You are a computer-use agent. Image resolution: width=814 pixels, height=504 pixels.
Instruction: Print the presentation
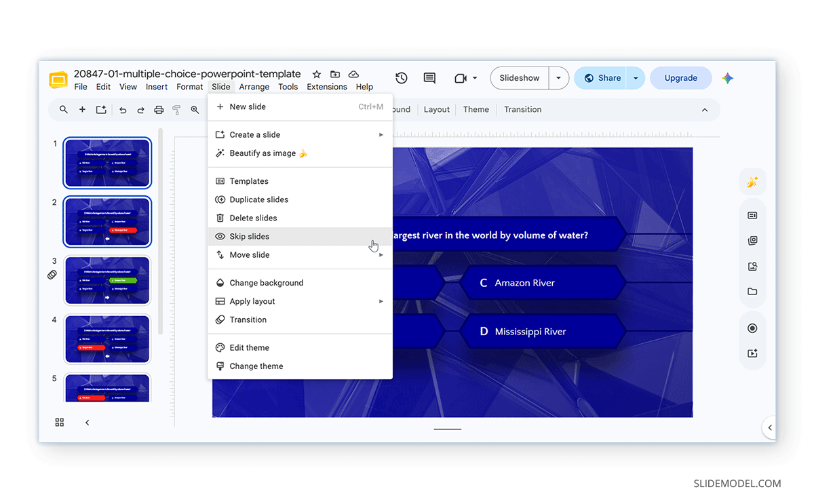point(159,110)
